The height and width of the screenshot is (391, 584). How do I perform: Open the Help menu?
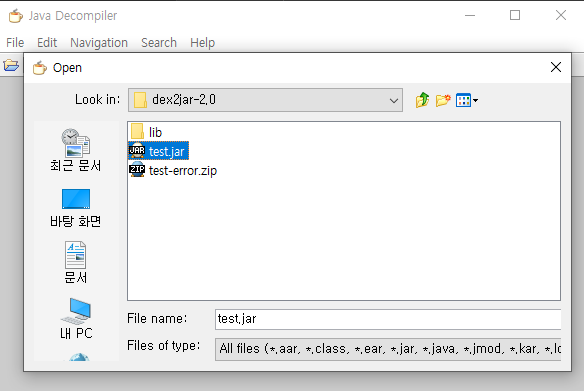(x=203, y=42)
